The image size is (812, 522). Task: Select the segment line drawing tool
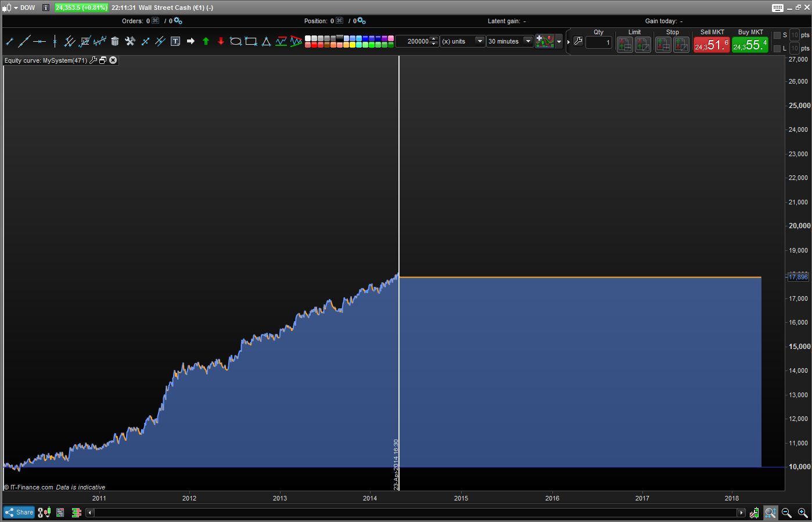(x=9, y=41)
